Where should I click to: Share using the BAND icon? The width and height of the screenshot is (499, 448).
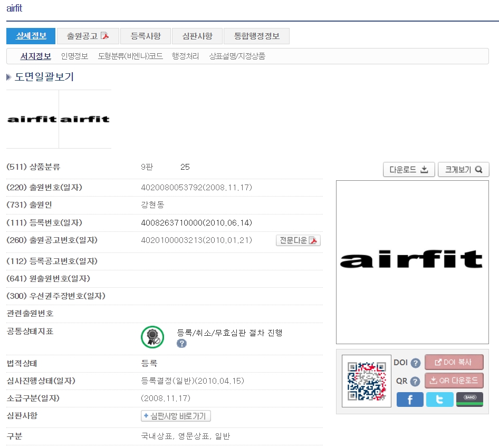pos(469,400)
